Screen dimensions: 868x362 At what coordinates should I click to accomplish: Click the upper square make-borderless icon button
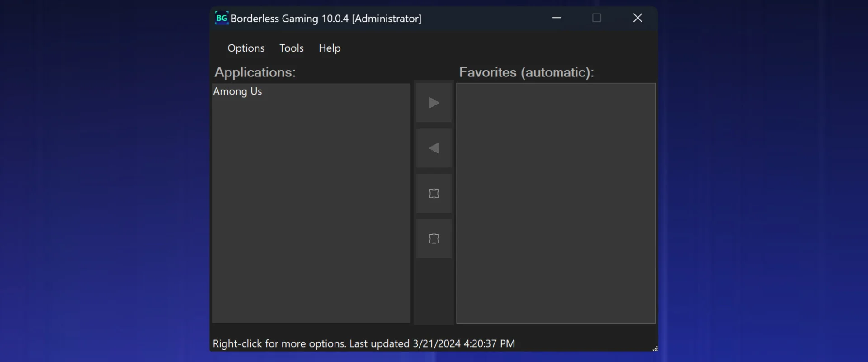[x=434, y=194]
